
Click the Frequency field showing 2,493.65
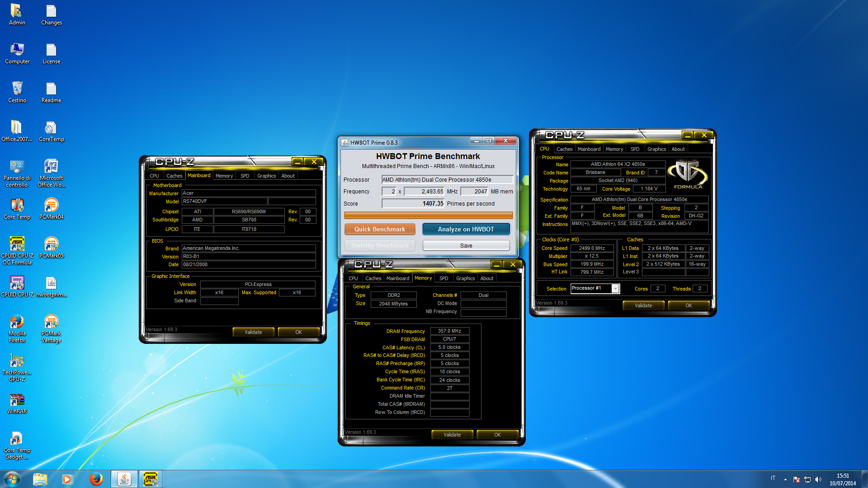click(424, 192)
